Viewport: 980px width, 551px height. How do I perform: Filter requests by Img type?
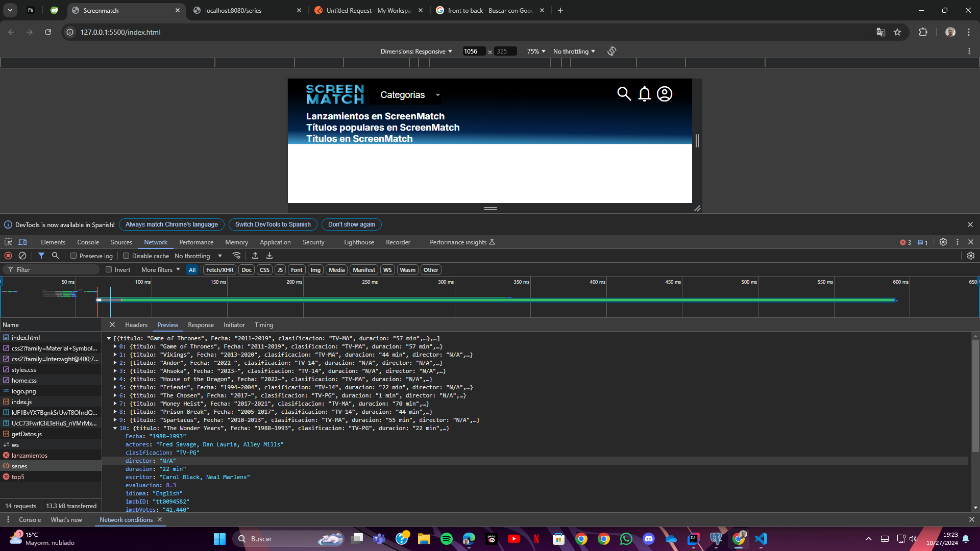(315, 270)
